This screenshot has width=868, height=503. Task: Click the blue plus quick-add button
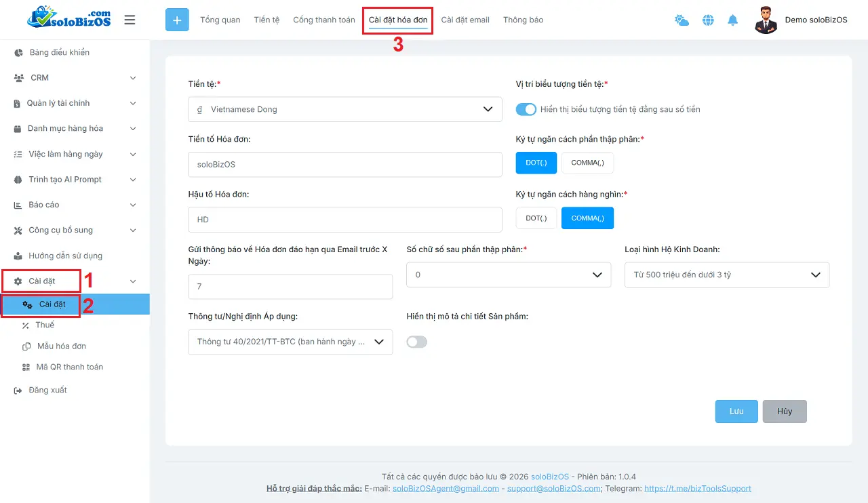click(177, 20)
